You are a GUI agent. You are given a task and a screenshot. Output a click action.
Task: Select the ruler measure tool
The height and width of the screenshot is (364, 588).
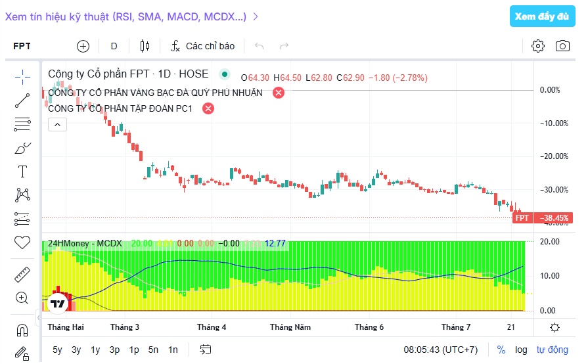(x=22, y=275)
